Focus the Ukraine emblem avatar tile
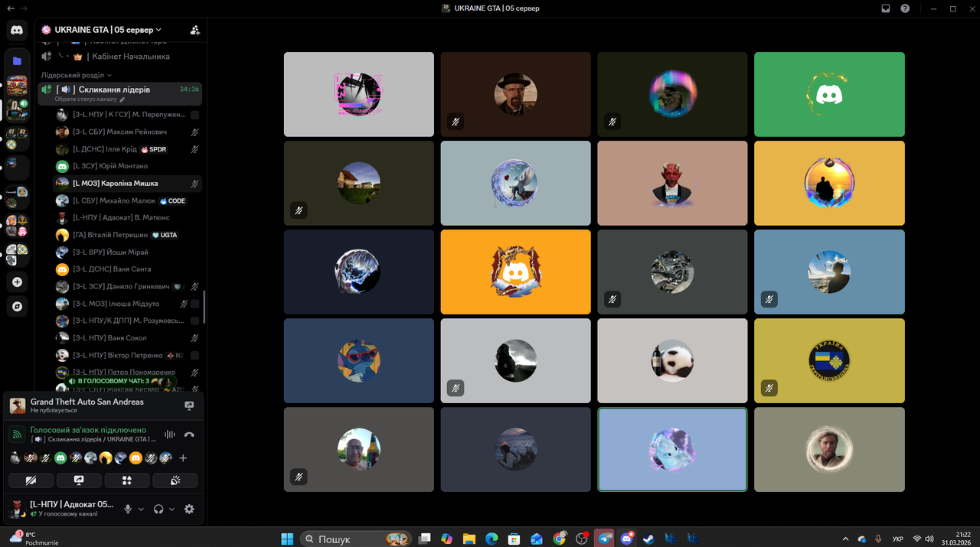This screenshot has width=980, height=547. tap(829, 360)
